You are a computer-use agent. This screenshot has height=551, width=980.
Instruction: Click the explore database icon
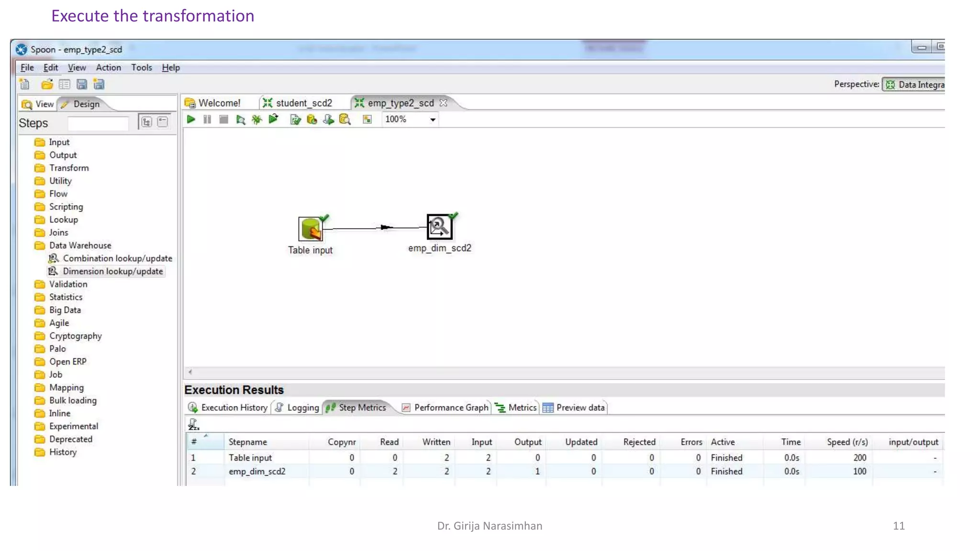click(x=345, y=120)
